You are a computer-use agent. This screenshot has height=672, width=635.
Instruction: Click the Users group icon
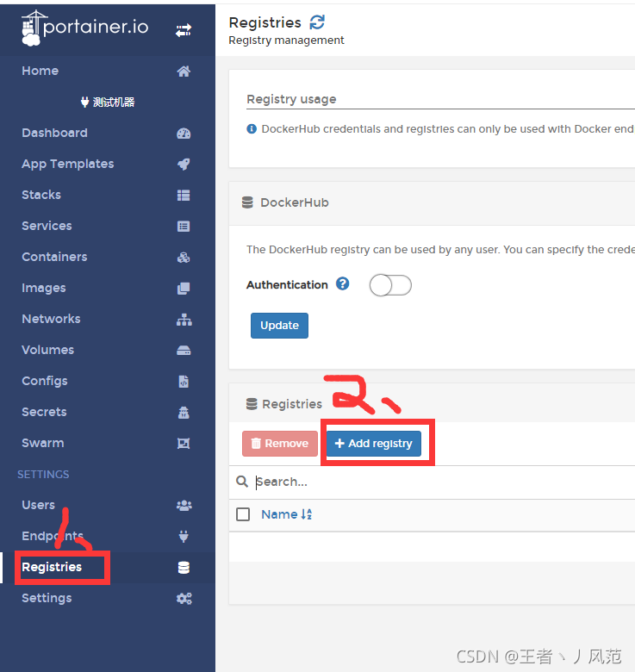pos(184,506)
